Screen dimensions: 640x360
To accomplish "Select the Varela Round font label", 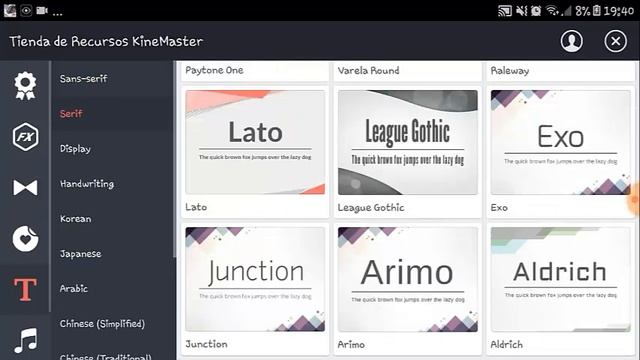I will pos(369,70).
